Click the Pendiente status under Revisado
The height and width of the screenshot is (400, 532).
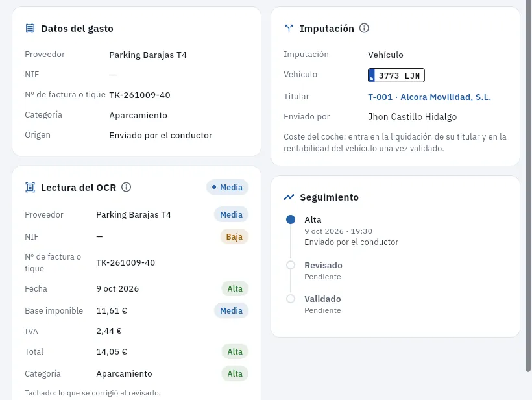point(322,277)
